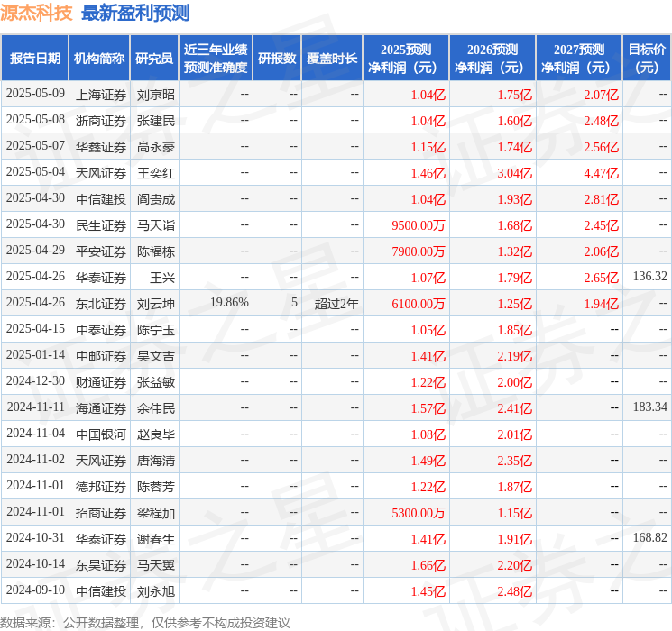Click the 9500.00万 profit value
Image resolution: width=672 pixels, height=631 pixels.
click(x=419, y=225)
